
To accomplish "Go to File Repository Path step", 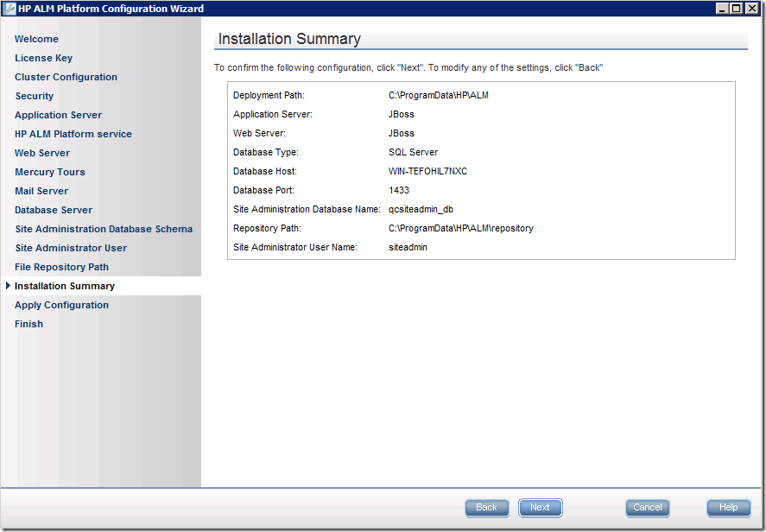I will coord(61,268).
